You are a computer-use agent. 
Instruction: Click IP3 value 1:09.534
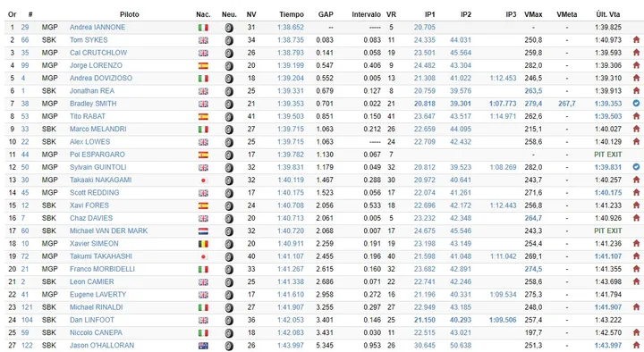coord(503,294)
